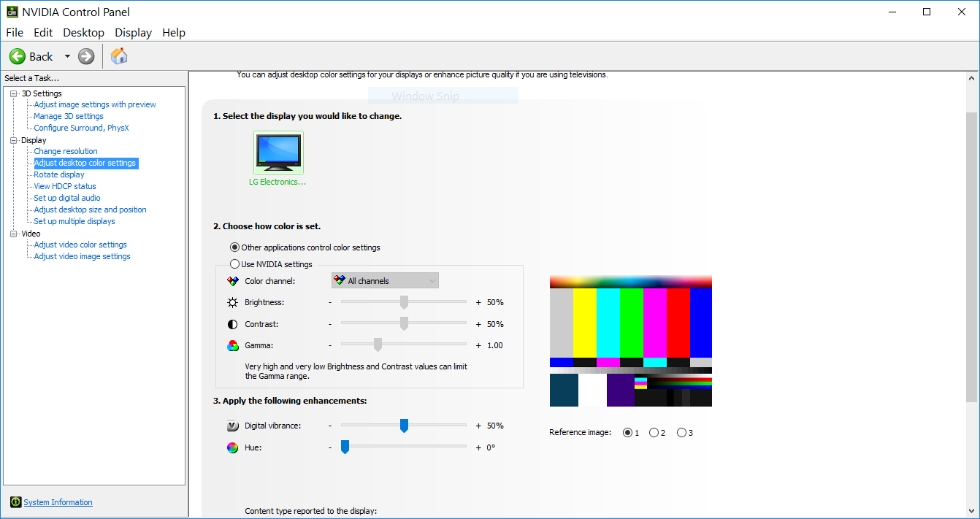Click the vertical scrollbar thumb
Screen dimensions: 980x519
971,257
